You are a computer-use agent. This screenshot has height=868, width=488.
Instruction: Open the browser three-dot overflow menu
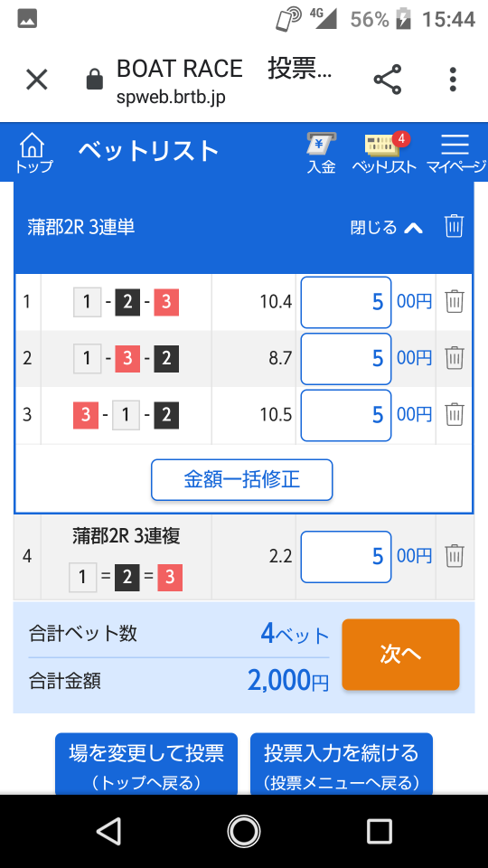453,80
